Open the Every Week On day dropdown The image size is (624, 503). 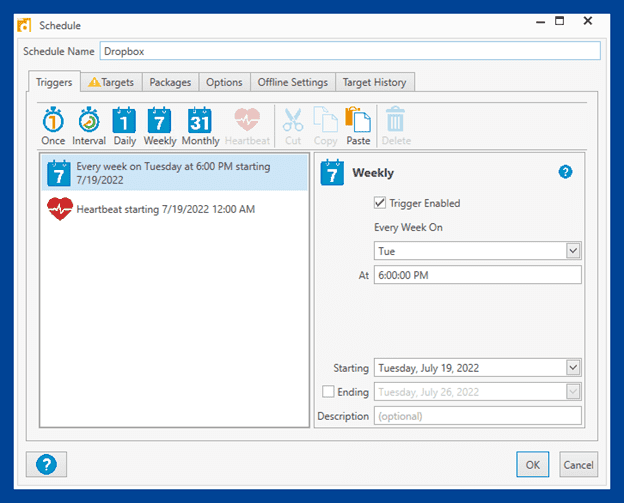(573, 251)
